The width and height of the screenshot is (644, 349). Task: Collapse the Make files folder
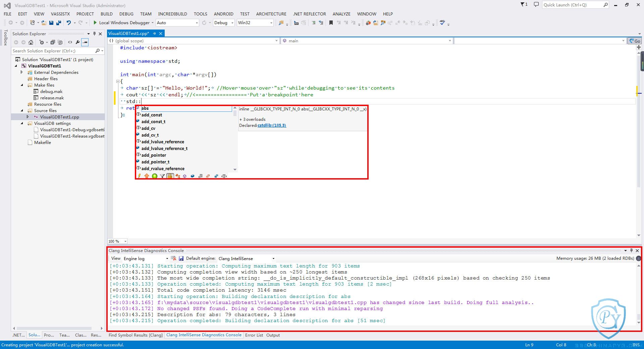coord(22,85)
